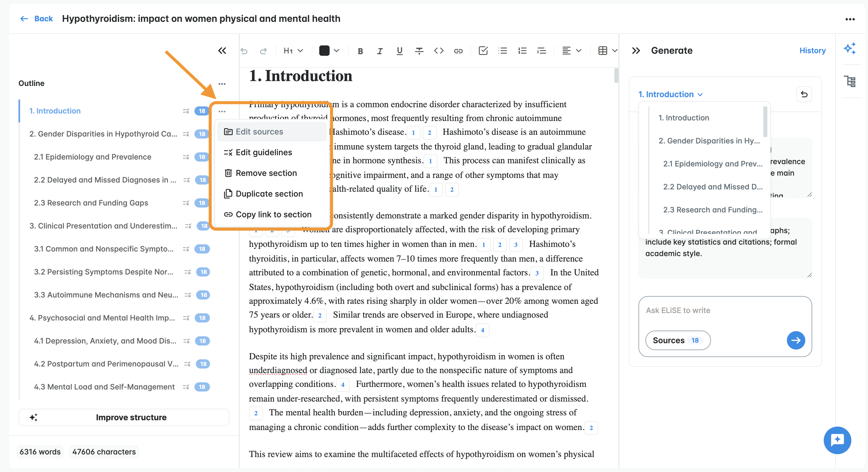The height and width of the screenshot is (472, 868).
Task: Open the 1. Introduction section selector dropdown
Action: click(x=670, y=95)
